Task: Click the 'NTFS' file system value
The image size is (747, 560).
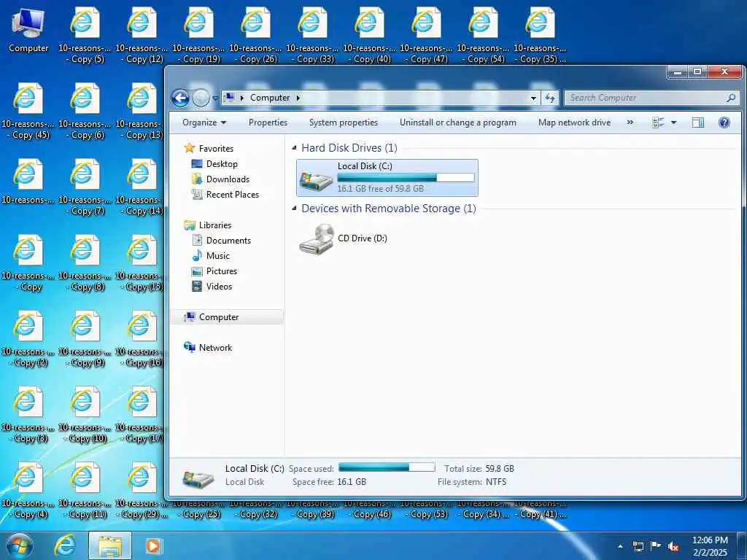Action: 496,482
